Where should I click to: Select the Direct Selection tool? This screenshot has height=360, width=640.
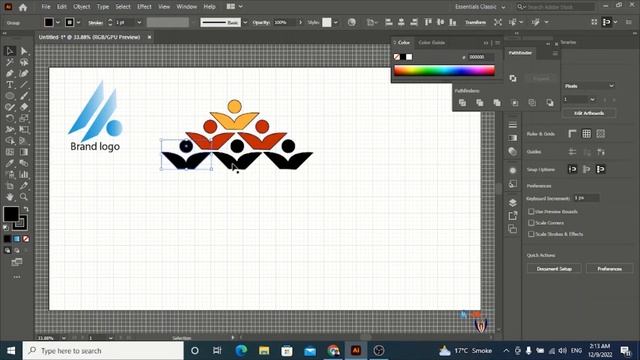(x=24, y=51)
